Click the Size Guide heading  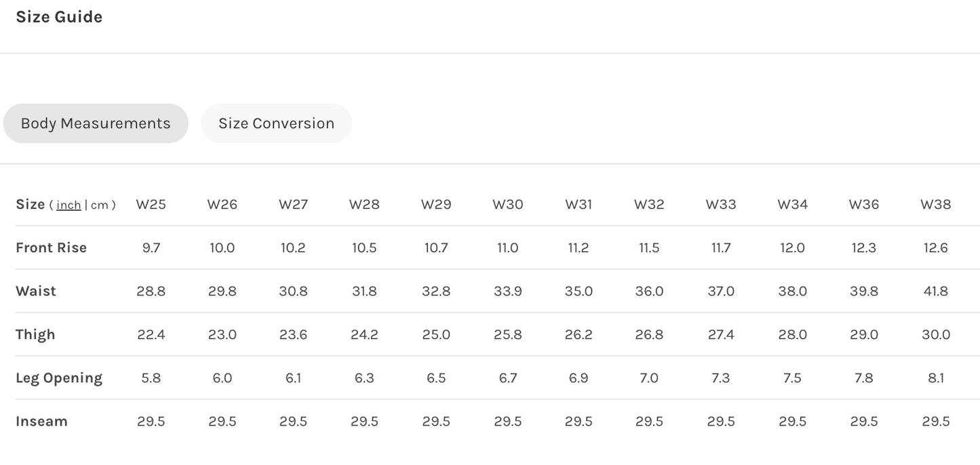[59, 17]
